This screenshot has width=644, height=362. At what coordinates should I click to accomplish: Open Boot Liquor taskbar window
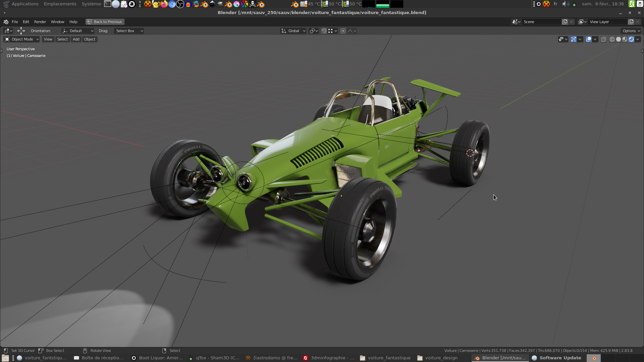(x=157, y=358)
